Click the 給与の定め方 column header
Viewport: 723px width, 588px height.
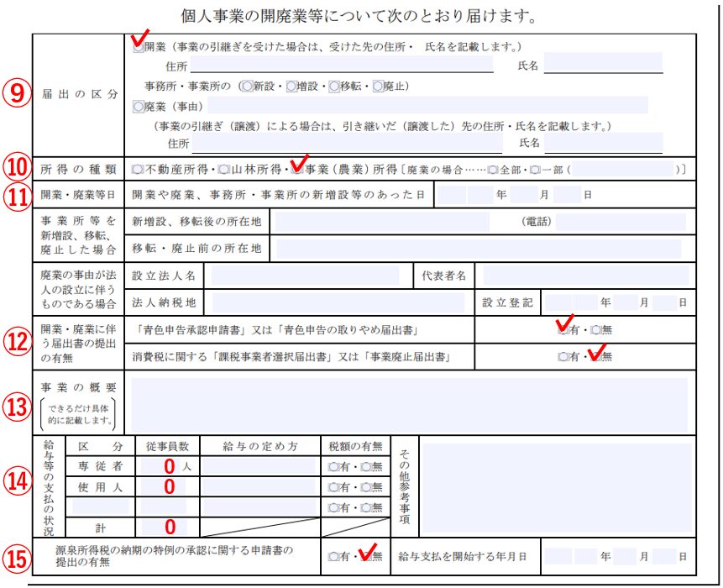(x=260, y=446)
